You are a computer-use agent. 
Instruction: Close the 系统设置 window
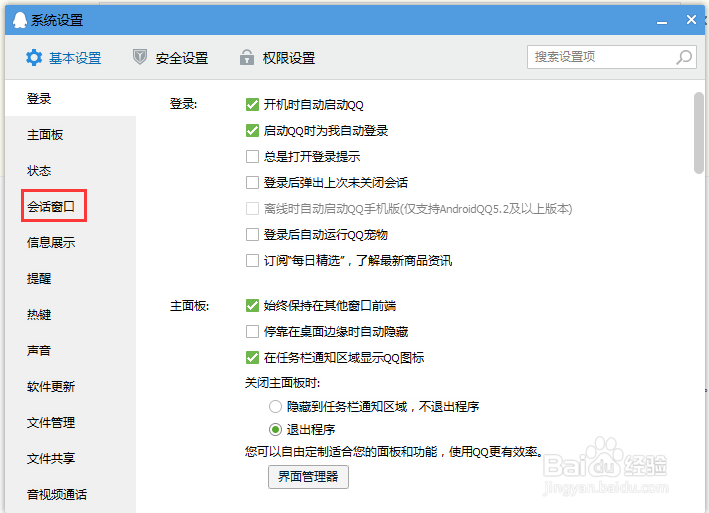tap(691, 19)
